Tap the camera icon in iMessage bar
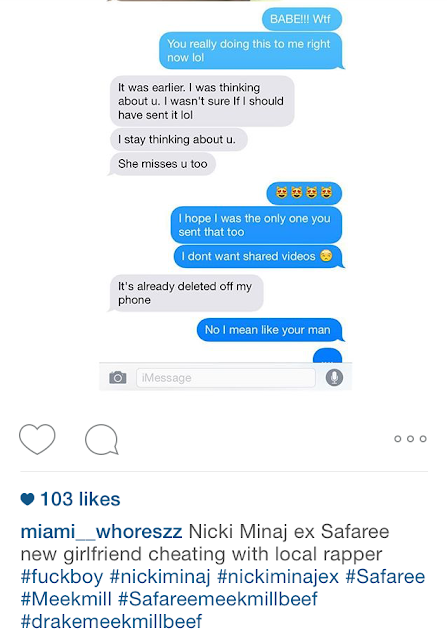 coord(118,378)
